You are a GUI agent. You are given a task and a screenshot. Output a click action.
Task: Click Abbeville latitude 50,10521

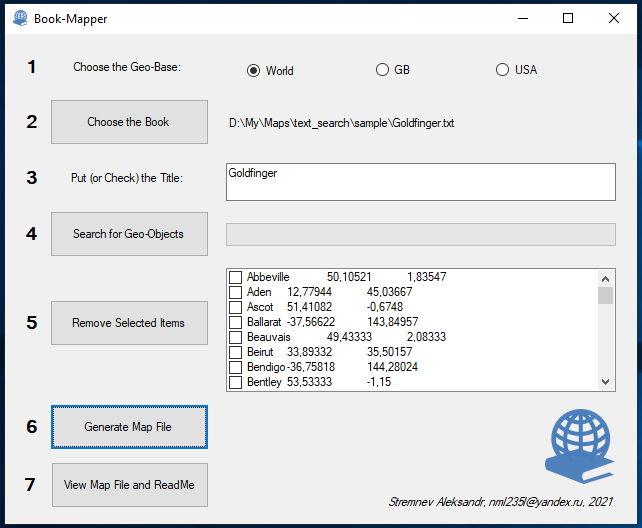[x=349, y=277]
